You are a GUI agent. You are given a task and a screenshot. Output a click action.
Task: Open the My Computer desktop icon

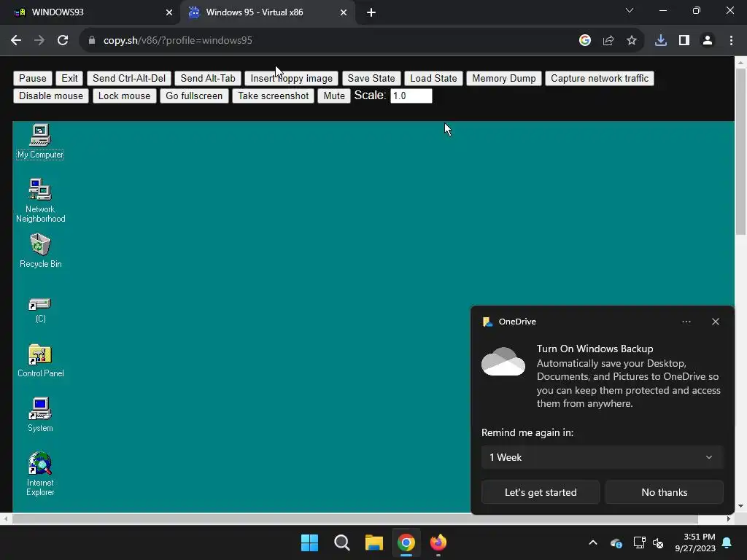(40, 141)
